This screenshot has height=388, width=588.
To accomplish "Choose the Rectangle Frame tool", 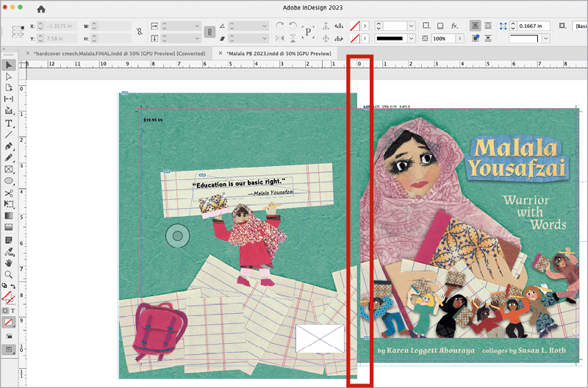I will tap(9, 170).
